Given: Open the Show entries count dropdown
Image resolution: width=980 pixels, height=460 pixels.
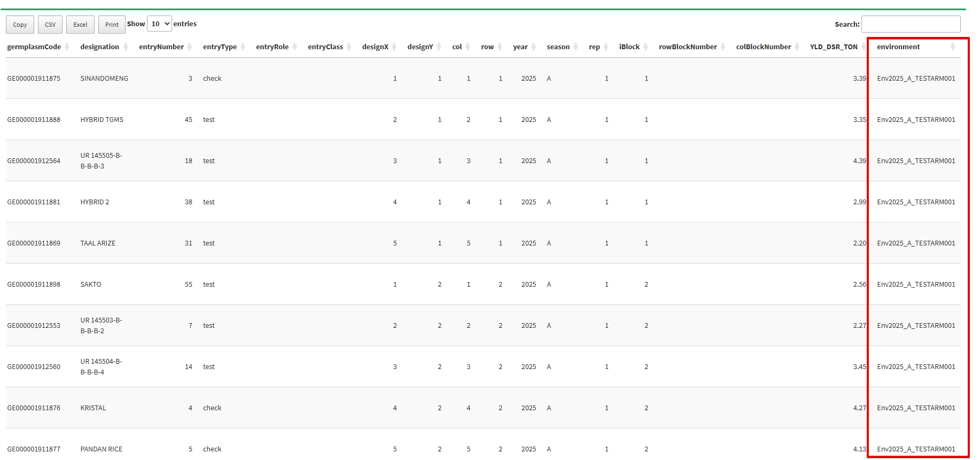Looking at the screenshot, I should click(x=159, y=24).
